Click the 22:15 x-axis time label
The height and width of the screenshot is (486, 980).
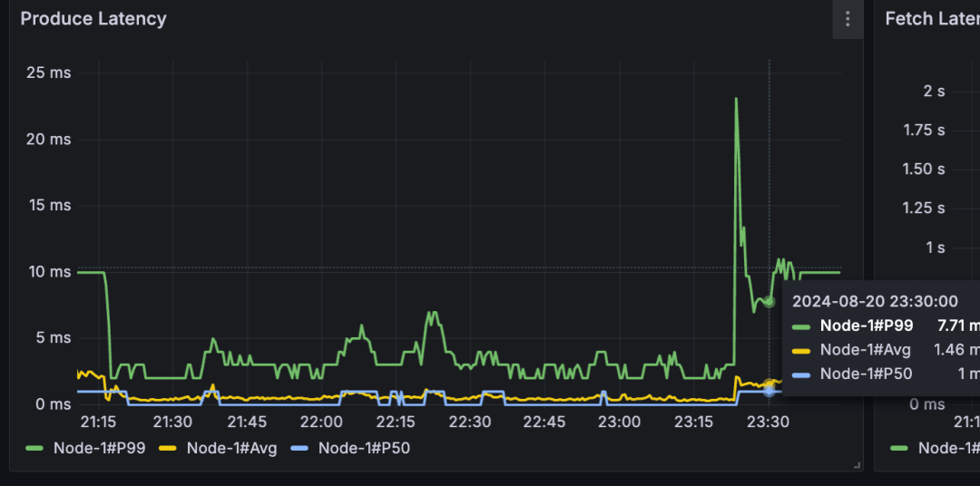click(397, 422)
